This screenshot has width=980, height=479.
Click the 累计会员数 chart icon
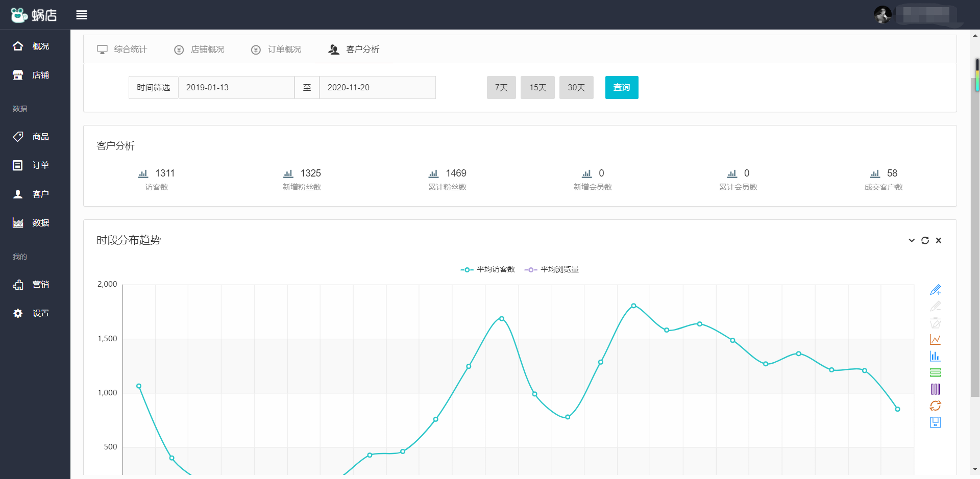(732, 174)
